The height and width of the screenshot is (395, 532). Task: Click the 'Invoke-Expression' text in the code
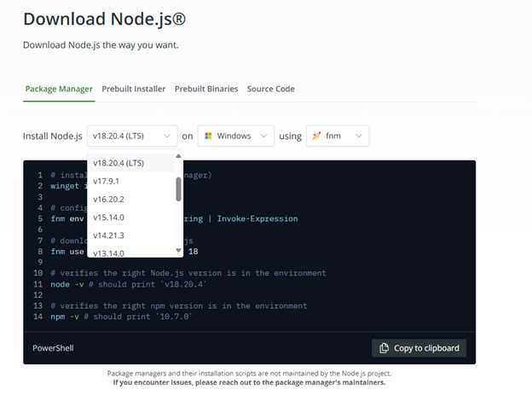[x=257, y=218]
